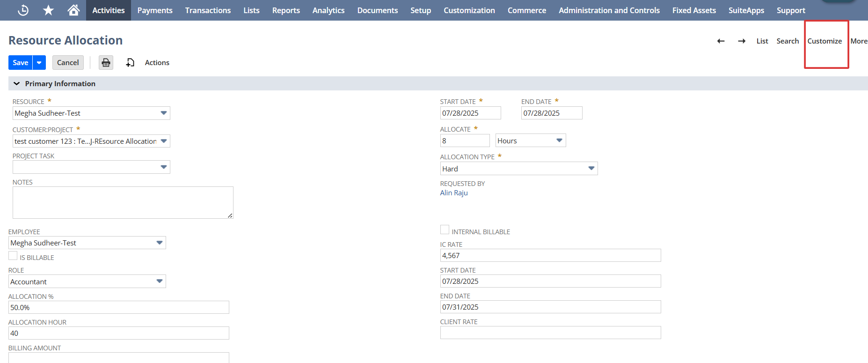This screenshot has height=363, width=868.
Task: Click the Print icon button
Action: coord(106,63)
